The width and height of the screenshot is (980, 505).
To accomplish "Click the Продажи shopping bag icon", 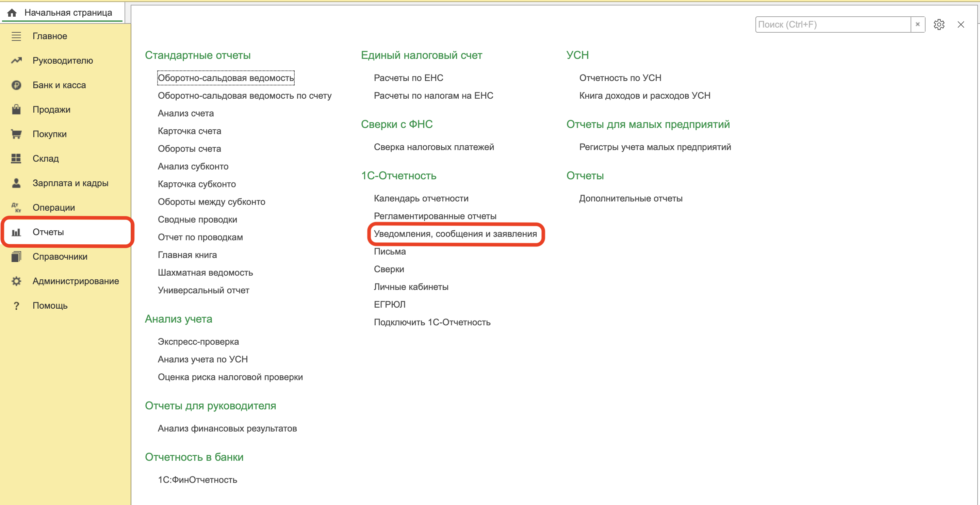I will tap(16, 110).
